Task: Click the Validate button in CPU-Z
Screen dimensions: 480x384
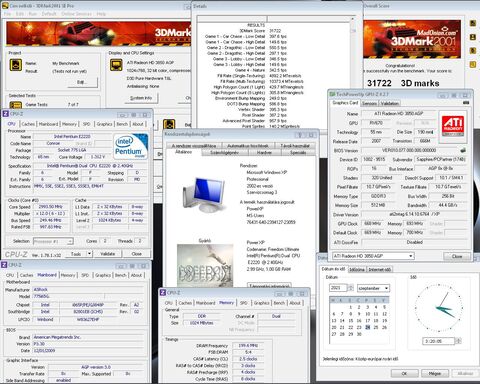Action: pos(107,254)
